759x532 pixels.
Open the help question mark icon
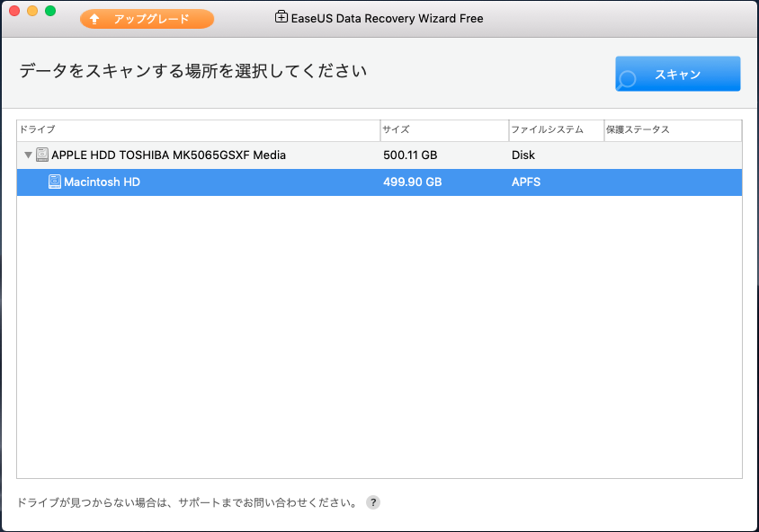pos(372,502)
